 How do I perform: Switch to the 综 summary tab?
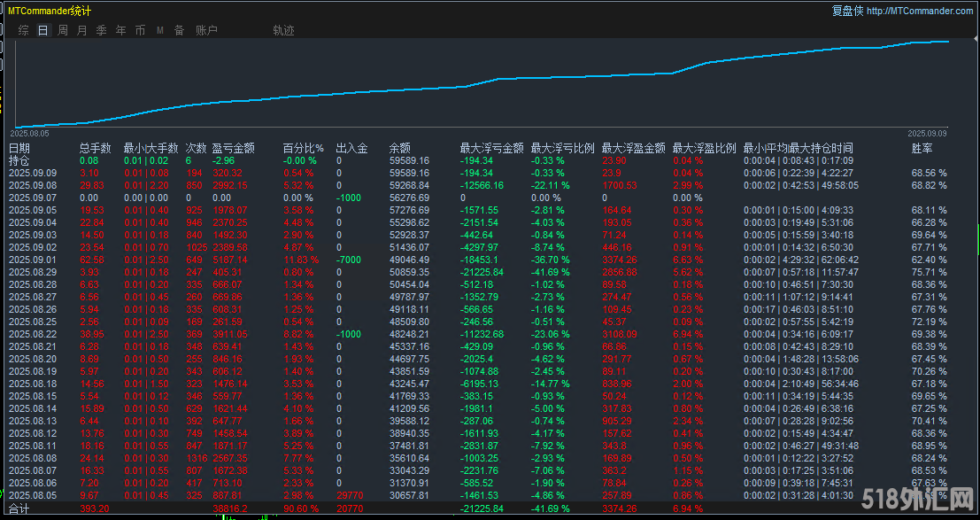point(24,30)
